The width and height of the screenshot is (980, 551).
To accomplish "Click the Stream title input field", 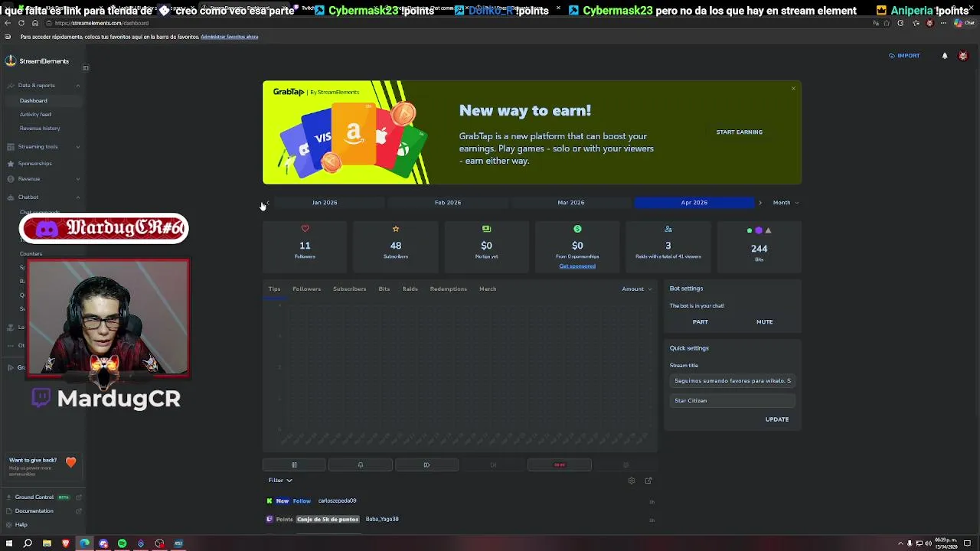I will click(733, 381).
